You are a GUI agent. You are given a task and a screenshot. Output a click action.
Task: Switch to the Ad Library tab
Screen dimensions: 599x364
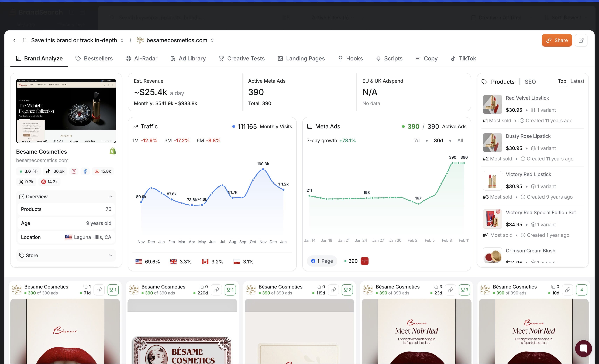188,58
